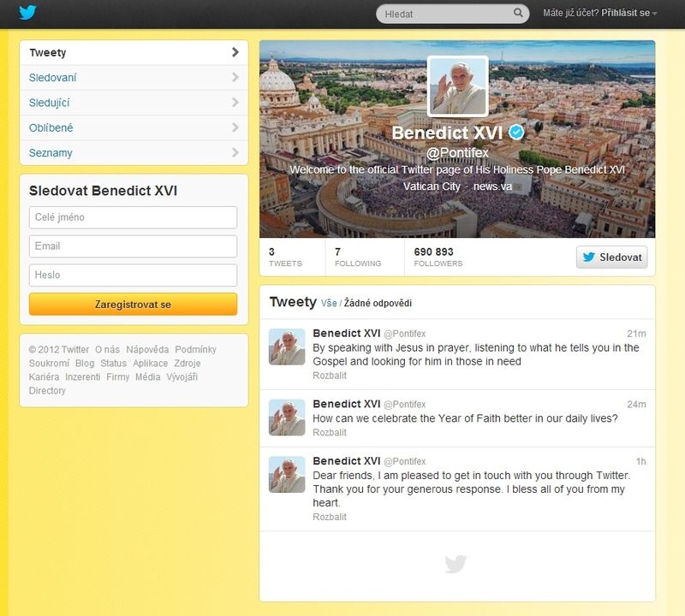Screen dimensions: 685x616
Task: Click the avatar of the 1h tweet
Action: (287, 475)
